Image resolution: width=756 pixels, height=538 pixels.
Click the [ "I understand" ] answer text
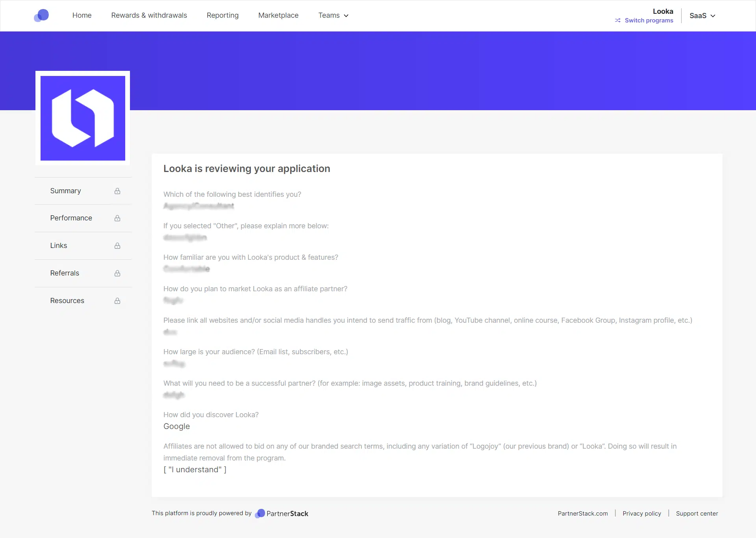[195, 470]
